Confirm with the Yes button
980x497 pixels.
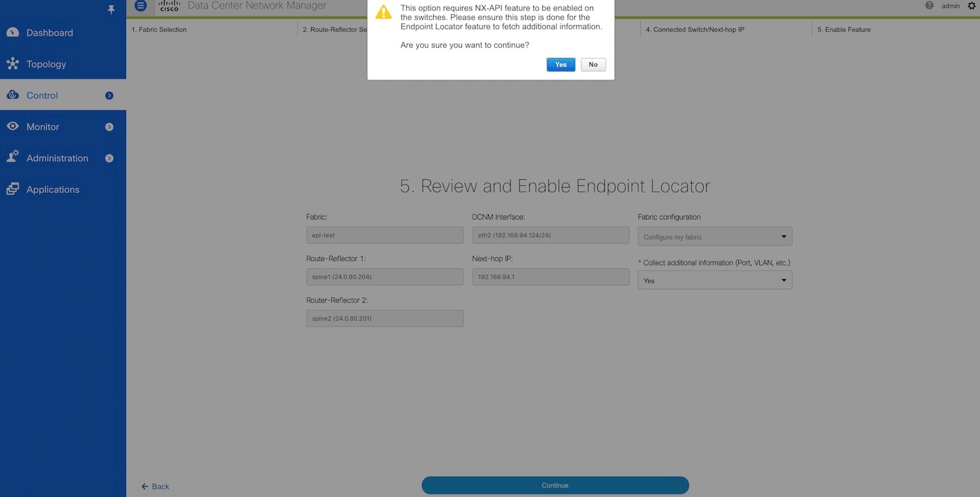pyautogui.click(x=561, y=64)
